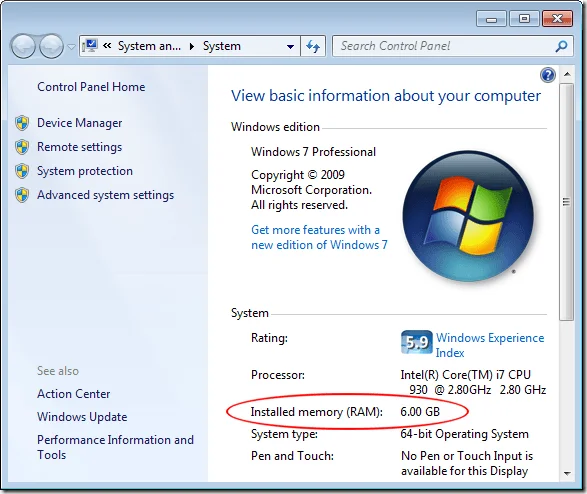Click the double chevron in the address bar
Screen dimensions: 587x494
(x=107, y=46)
